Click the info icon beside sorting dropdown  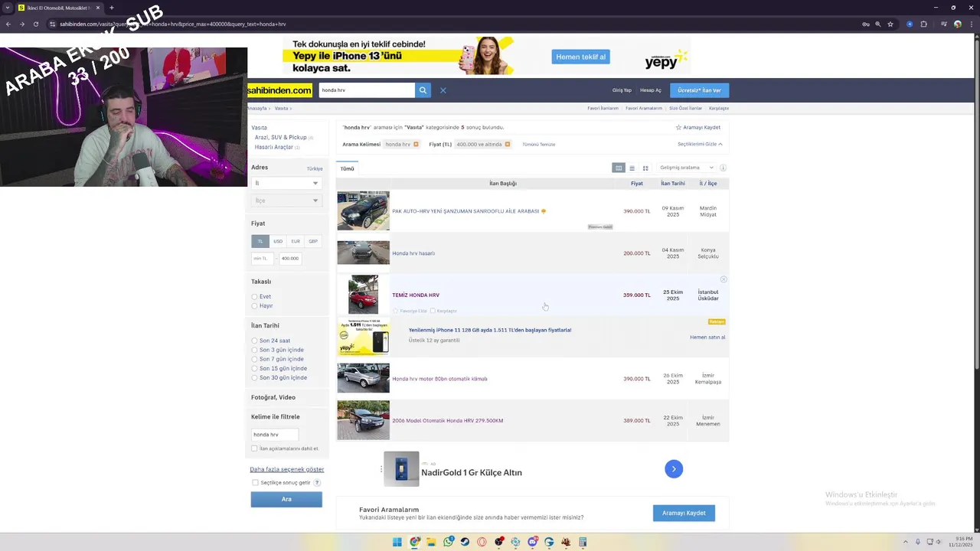(723, 168)
